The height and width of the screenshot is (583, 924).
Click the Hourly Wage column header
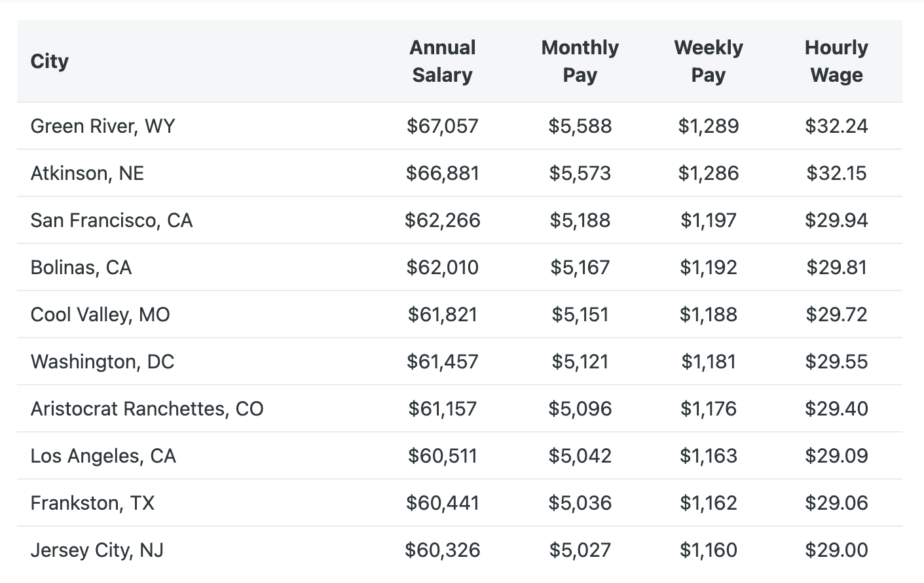tap(836, 62)
